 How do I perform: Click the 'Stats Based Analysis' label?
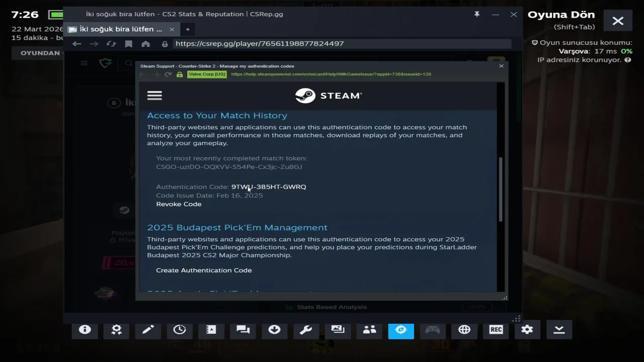332,307
